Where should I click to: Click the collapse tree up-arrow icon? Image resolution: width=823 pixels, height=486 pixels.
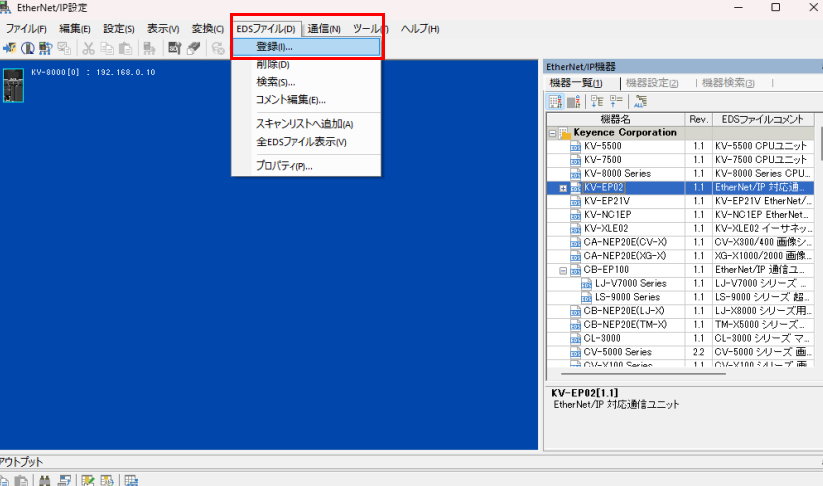(616, 101)
